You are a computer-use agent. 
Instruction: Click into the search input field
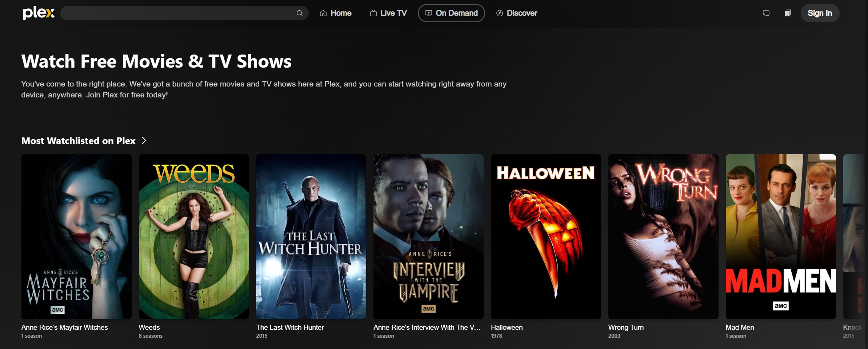coord(178,13)
